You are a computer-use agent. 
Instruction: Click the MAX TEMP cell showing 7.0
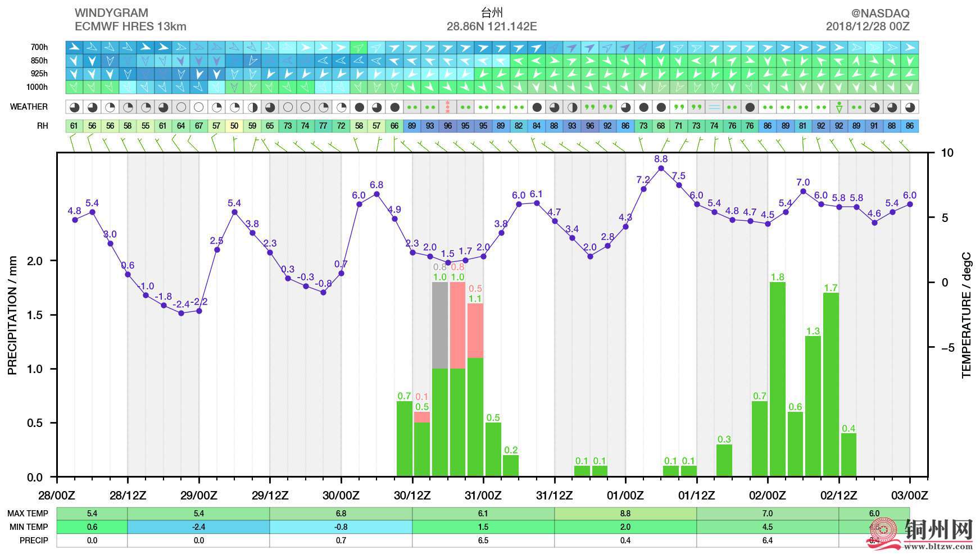(x=768, y=514)
